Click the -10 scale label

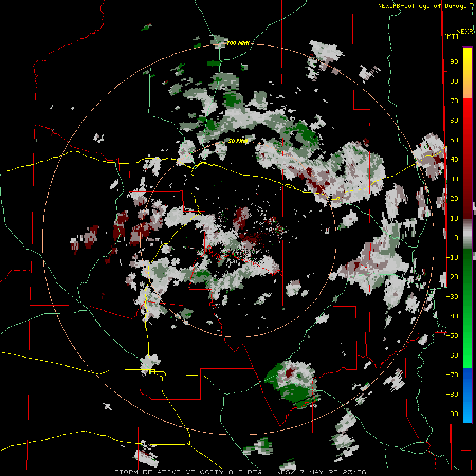pyautogui.click(x=452, y=258)
